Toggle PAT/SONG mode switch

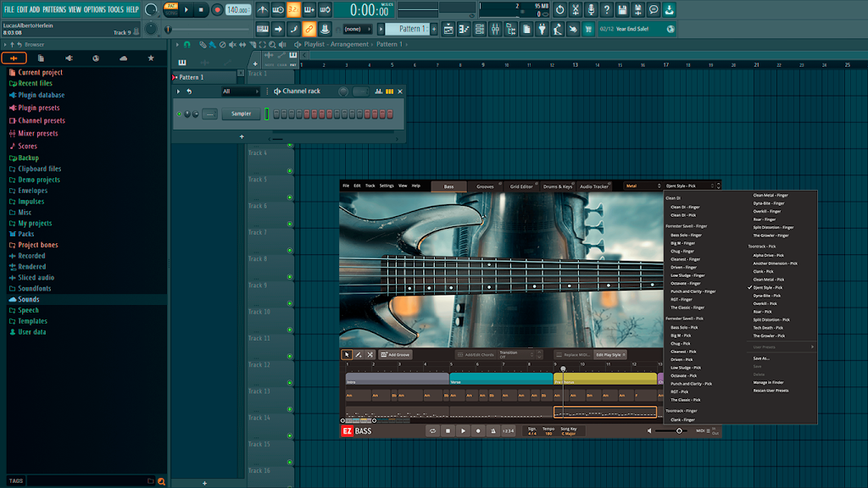pos(171,9)
